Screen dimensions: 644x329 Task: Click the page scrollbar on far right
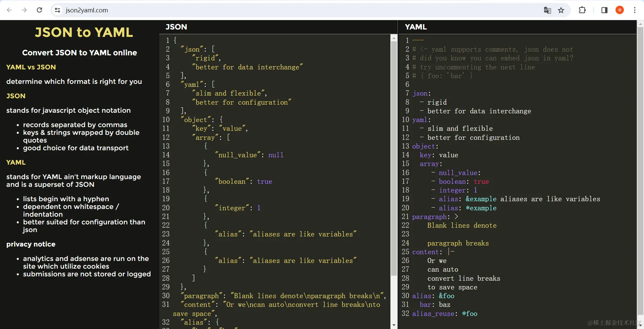(x=640, y=171)
